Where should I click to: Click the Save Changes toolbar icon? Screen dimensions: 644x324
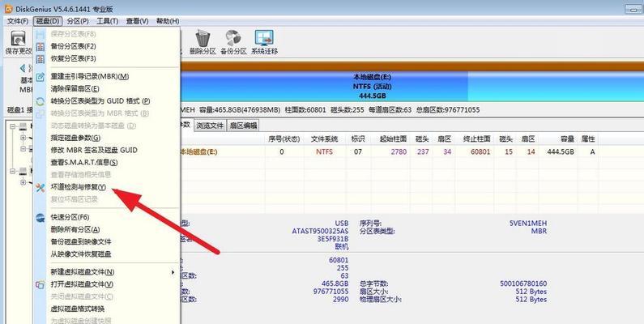18,39
